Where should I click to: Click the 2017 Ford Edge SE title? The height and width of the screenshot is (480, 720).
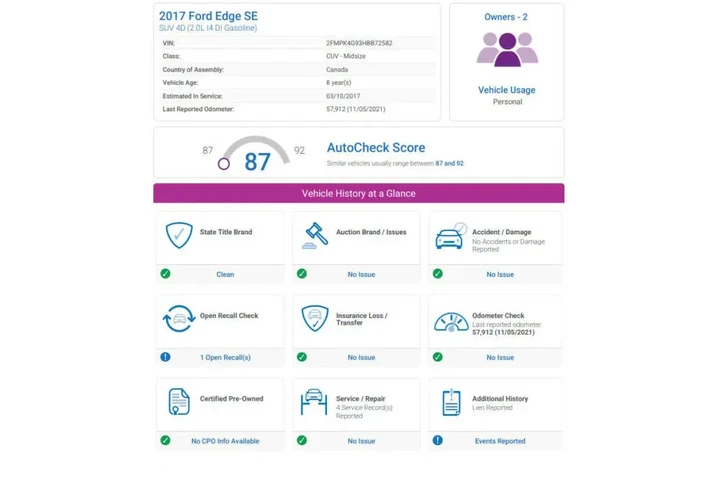(208, 16)
